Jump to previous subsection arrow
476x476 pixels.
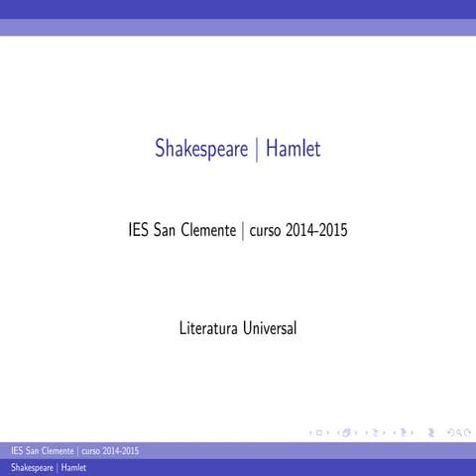[367, 432]
